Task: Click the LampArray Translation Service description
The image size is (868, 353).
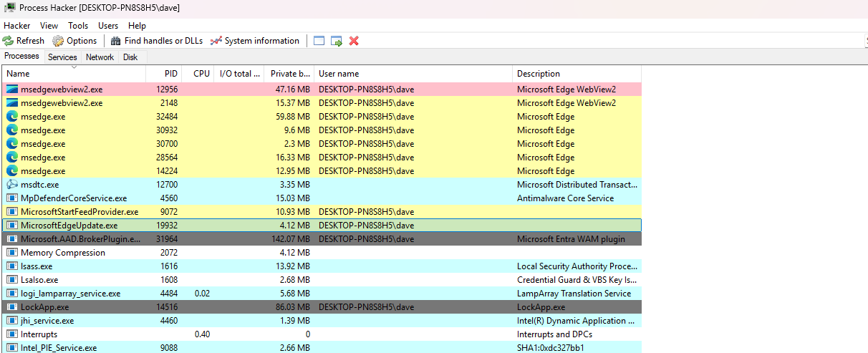Action: click(x=574, y=294)
